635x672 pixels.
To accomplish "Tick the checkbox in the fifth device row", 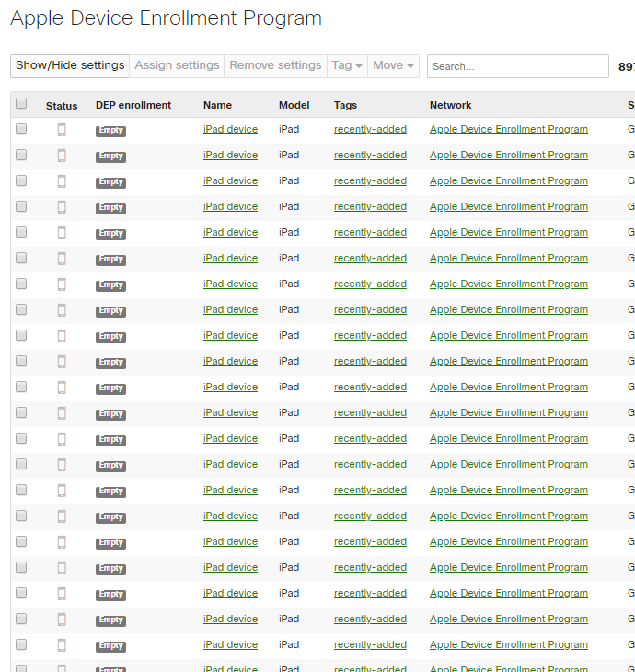I will click(21, 232).
